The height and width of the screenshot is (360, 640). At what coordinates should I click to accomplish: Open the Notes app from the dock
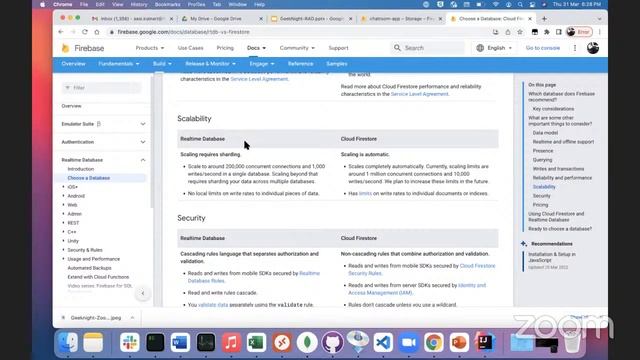tap(93, 342)
